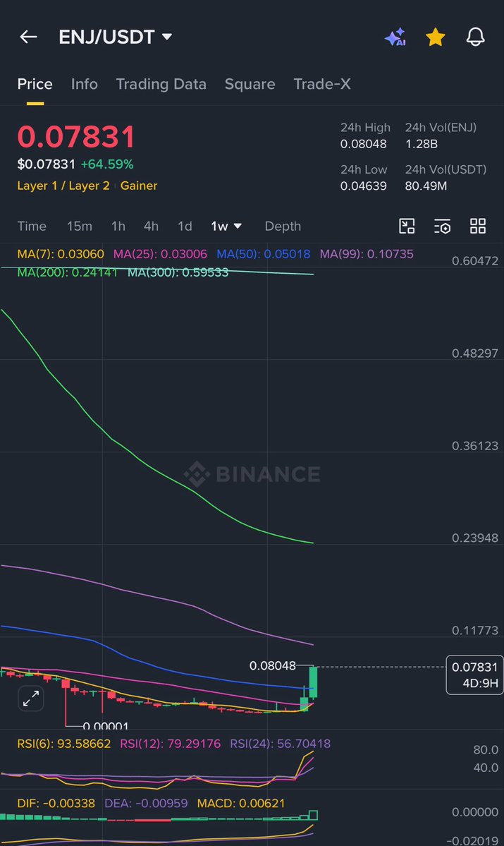Open the Square tab

click(x=250, y=84)
